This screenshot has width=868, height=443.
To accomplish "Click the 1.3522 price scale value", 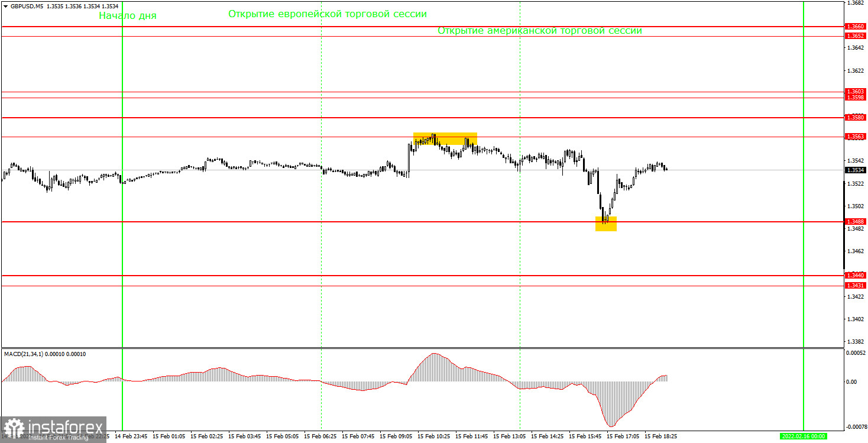I will click(855, 184).
